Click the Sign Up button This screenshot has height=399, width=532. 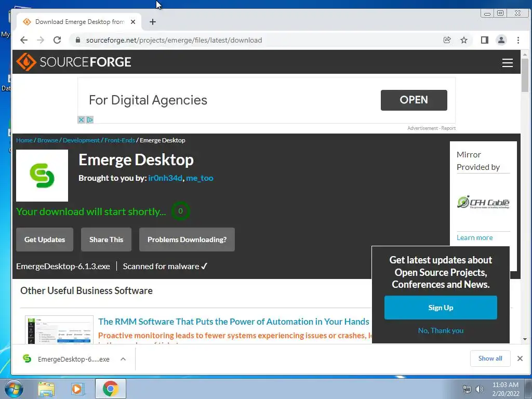pos(441,308)
